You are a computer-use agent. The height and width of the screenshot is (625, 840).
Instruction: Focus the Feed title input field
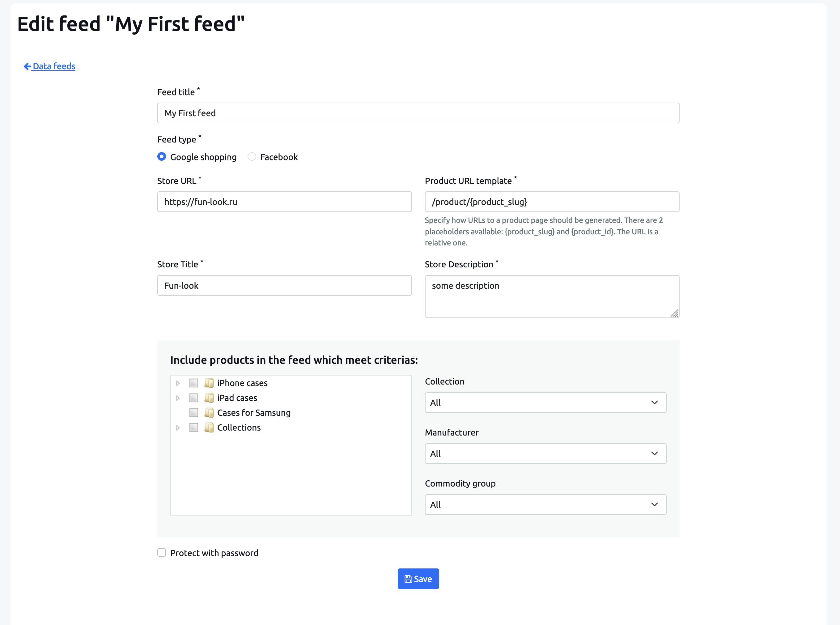tap(418, 113)
